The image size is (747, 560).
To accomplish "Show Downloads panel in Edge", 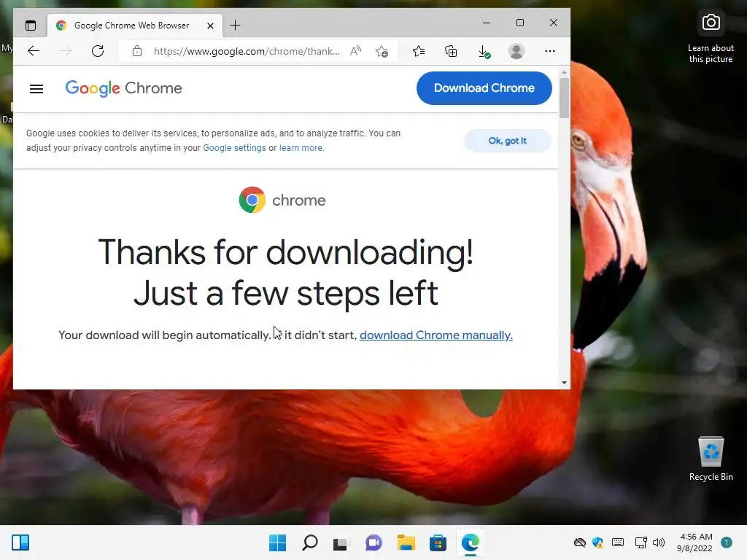I will tap(484, 52).
